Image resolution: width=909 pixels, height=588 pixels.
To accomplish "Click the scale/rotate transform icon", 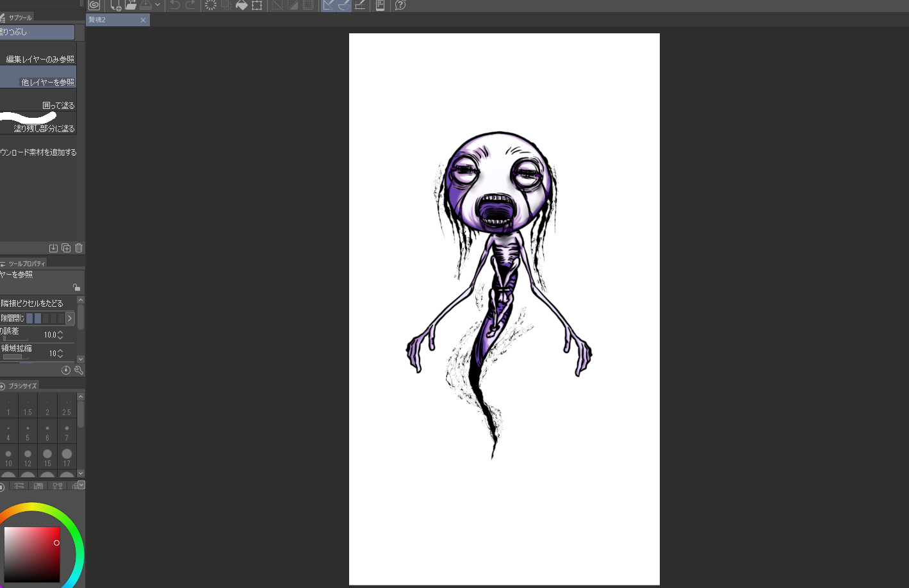I will click(257, 5).
